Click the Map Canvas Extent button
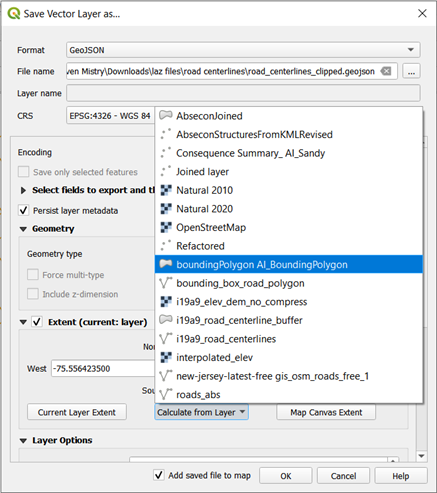Screen dimensions: 437x493 (x=326, y=412)
